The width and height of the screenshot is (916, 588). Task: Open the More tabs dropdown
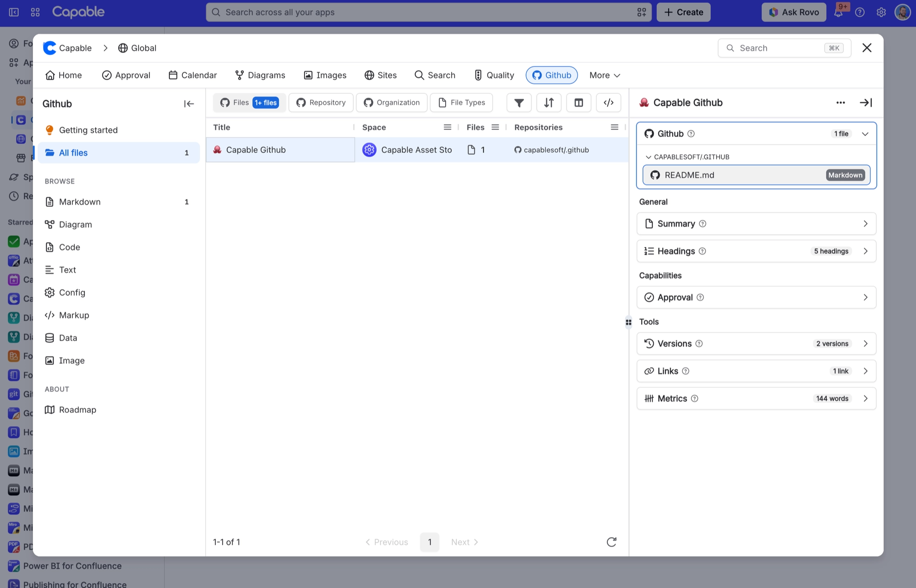point(605,75)
